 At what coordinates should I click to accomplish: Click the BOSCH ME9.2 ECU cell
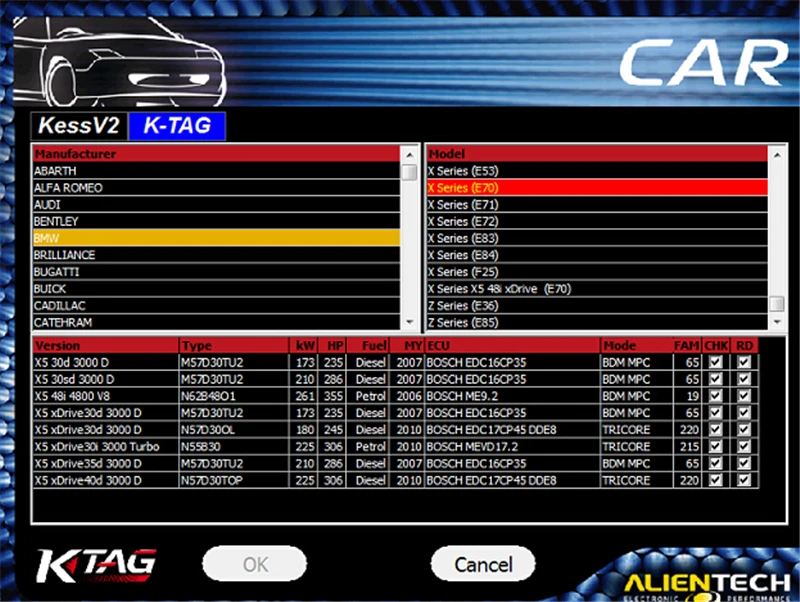tap(512, 396)
